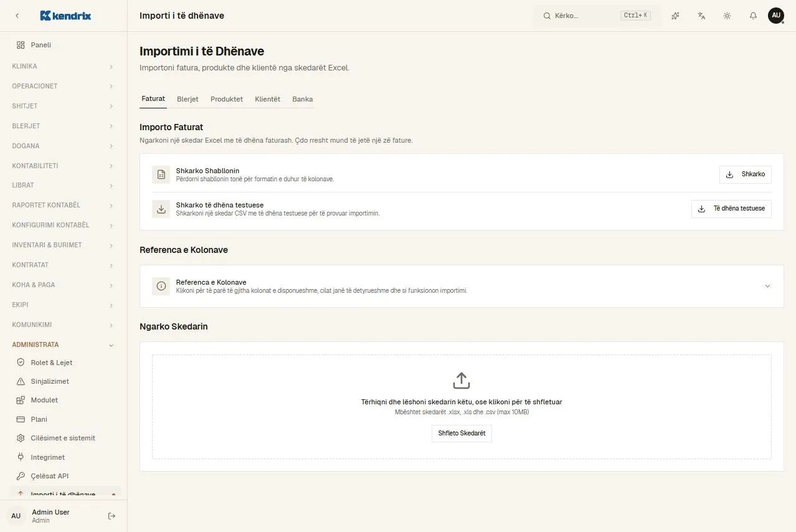Expand the OPERACIONET sidebar section
Image resolution: width=796 pixels, height=532 pixels.
tap(64, 86)
